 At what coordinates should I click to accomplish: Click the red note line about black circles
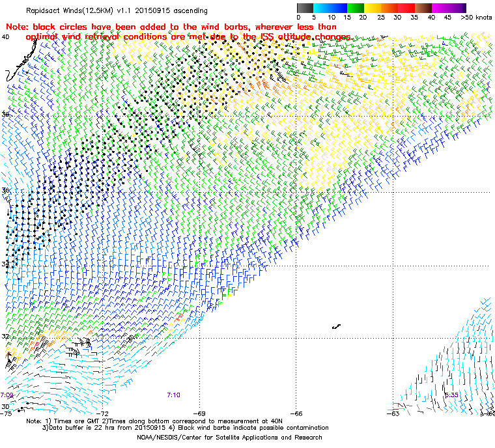tap(171, 27)
